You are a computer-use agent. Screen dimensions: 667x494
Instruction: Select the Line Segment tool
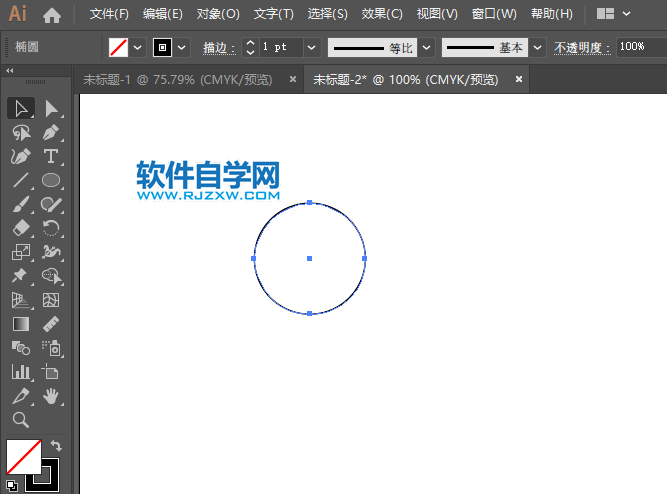click(x=20, y=180)
